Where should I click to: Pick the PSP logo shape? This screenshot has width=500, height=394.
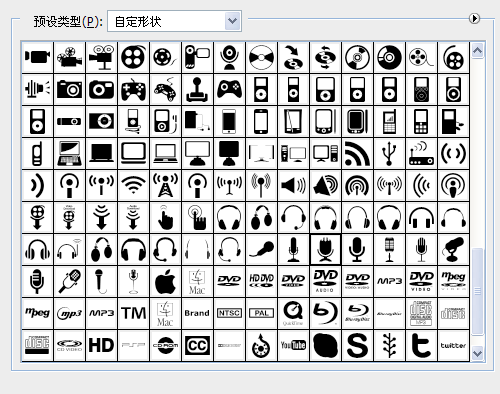click(x=133, y=345)
